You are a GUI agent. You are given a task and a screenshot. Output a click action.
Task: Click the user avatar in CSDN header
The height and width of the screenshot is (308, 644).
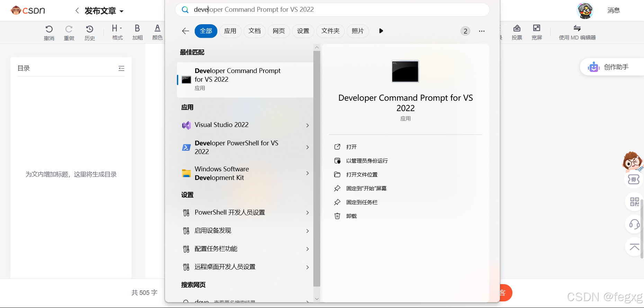(x=585, y=10)
